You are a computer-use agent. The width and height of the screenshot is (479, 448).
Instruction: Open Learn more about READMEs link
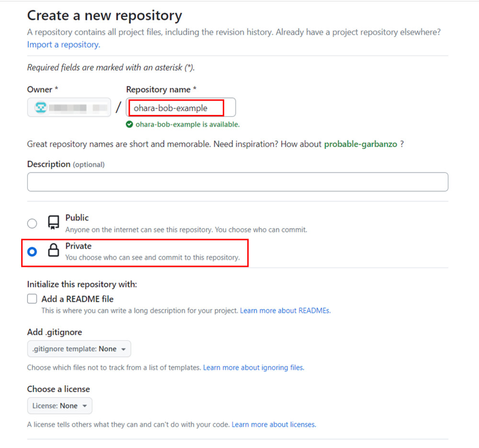(285, 310)
